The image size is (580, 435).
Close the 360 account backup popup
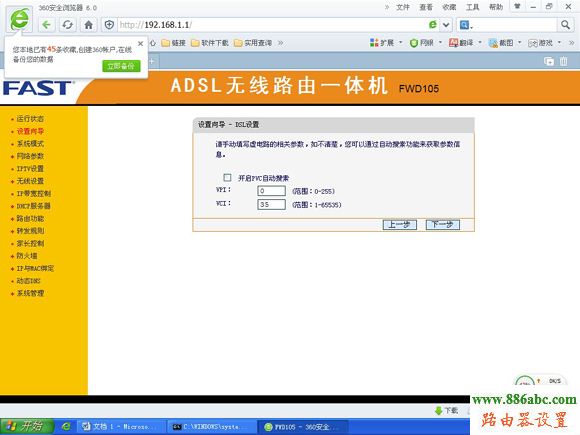coord(140,44)
